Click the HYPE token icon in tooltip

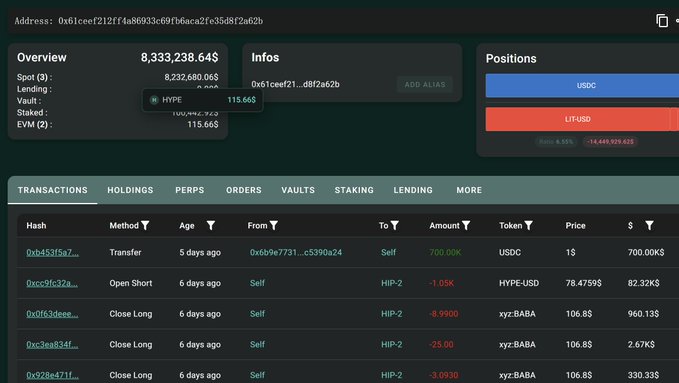click(154, 100)
